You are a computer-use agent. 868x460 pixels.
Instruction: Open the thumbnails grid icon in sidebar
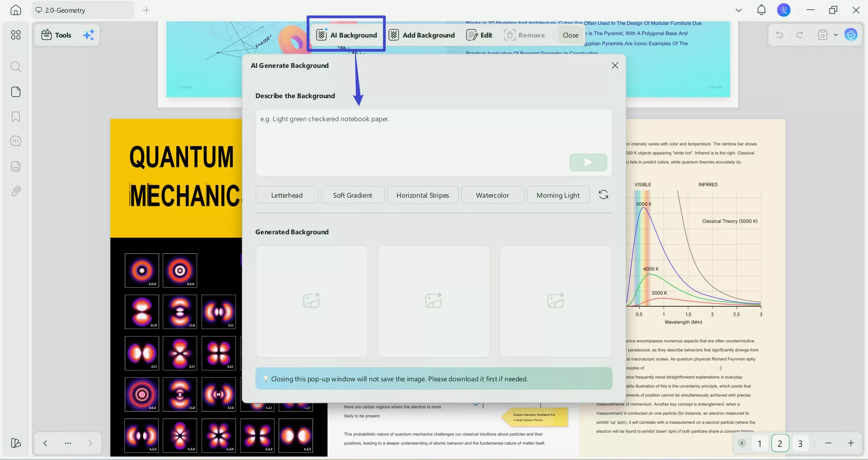tap(16, 35)
